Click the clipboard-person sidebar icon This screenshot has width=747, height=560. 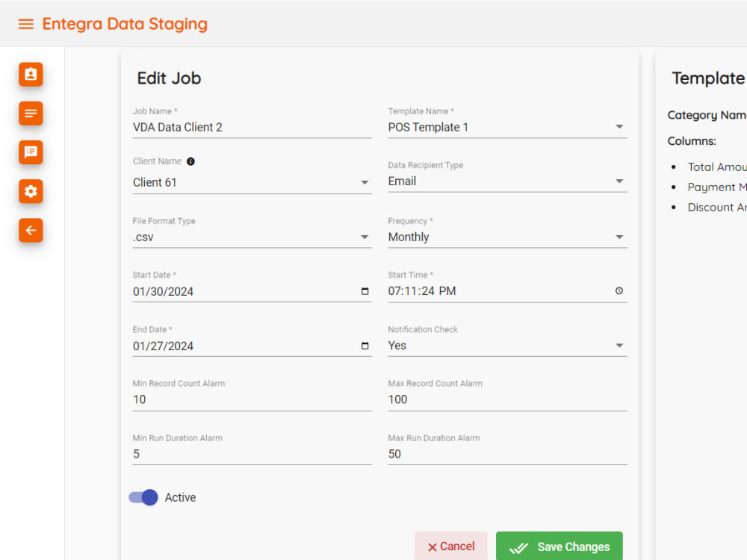coord(31,75)
